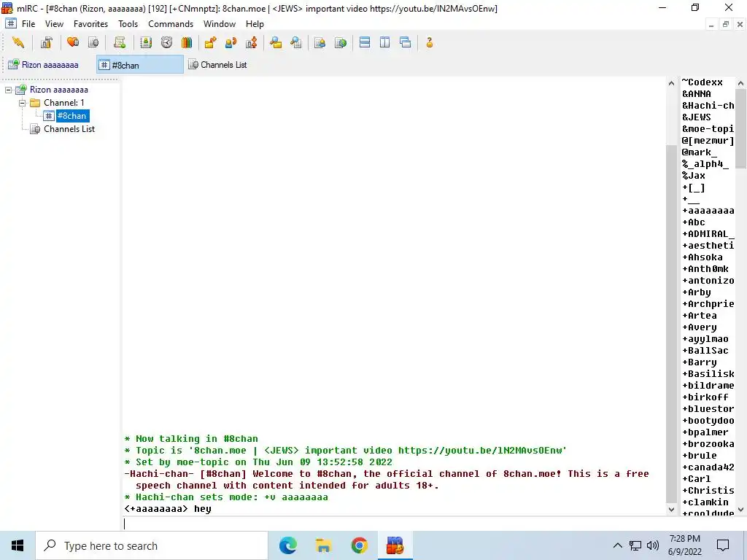This screenshot has width=747, height=560.
Task: Open the View menu
Action: pyautogui.click(x=54, y=24)
